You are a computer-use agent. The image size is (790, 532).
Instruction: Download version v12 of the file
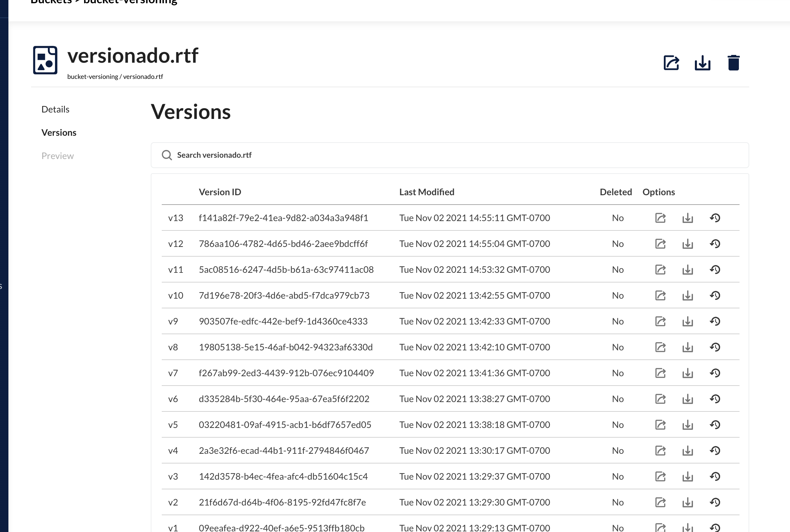687,244
